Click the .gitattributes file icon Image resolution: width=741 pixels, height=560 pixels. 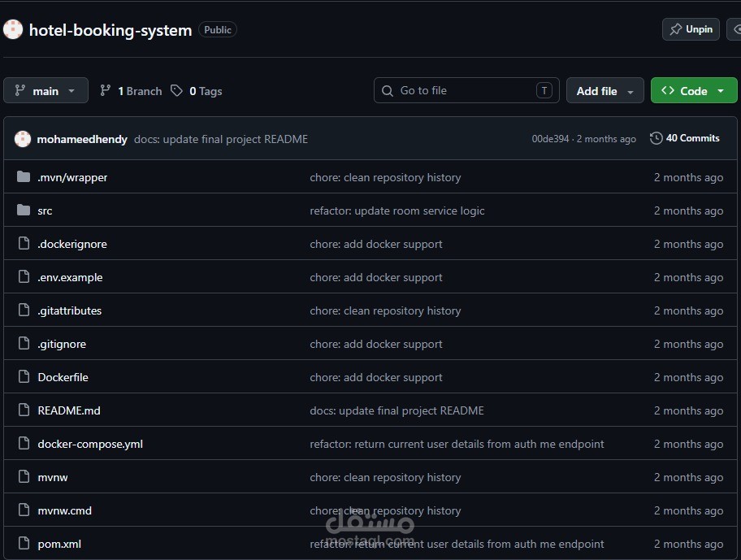[x=24, y=310]
